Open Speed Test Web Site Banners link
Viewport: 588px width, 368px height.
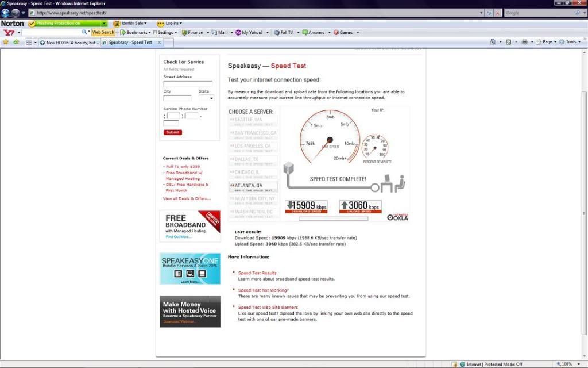268,307
